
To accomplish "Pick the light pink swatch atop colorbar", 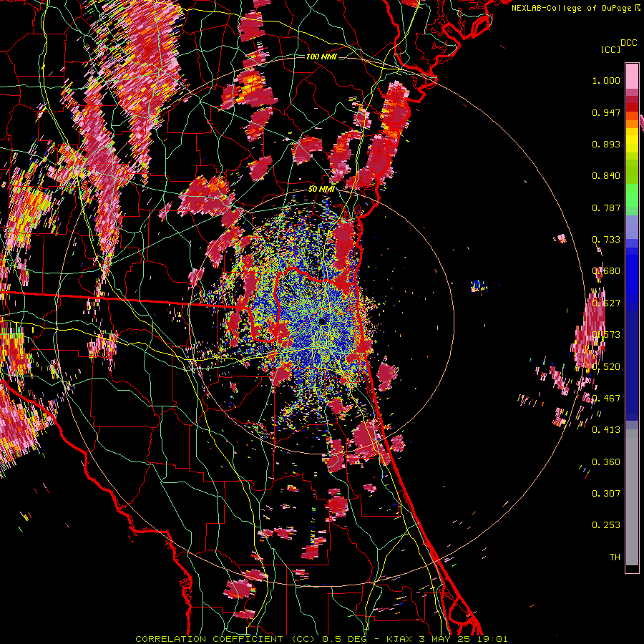I will 632,76.
